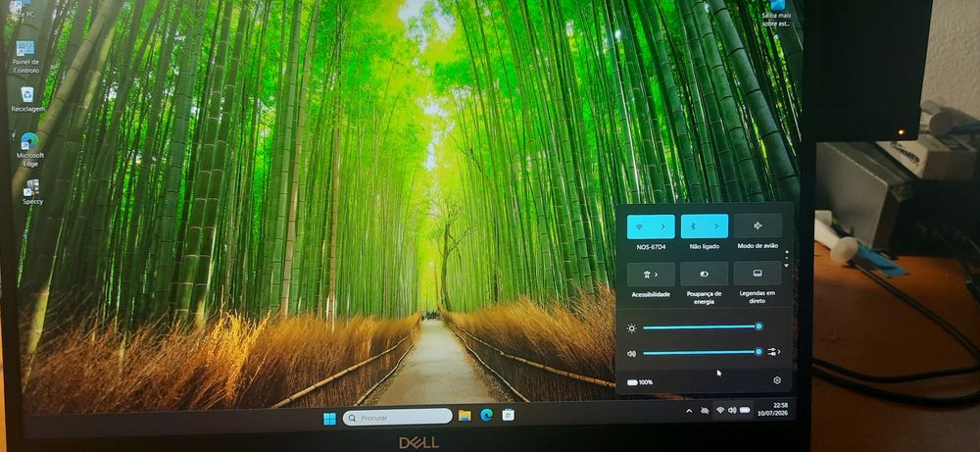Click the NOS-67D4 network label
The height and width of the screenshot is (452, 980).
pyautogui.click(x=650, y=247)
